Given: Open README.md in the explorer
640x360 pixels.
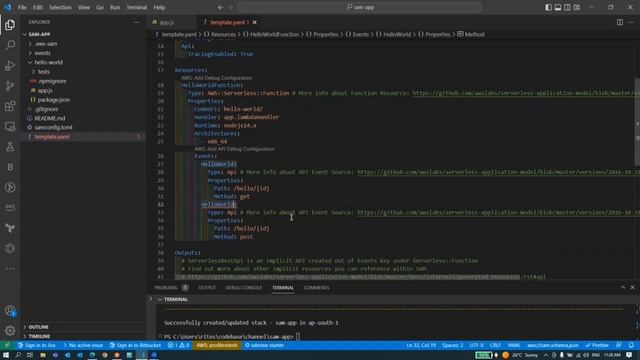Looking at the screenshot, I should pos(50,118).
